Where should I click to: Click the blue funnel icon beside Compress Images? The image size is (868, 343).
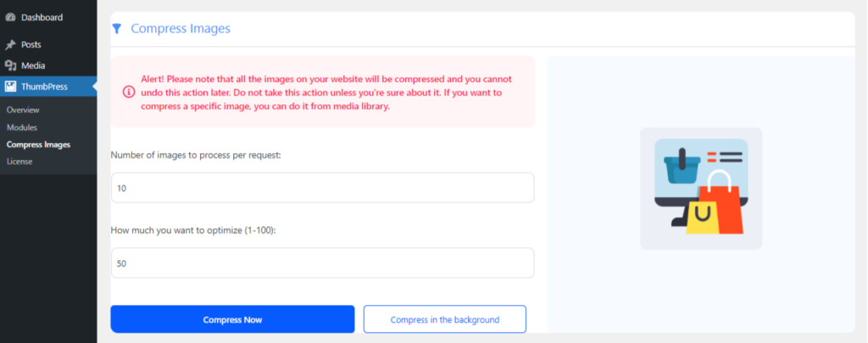[x=116, y=28]
